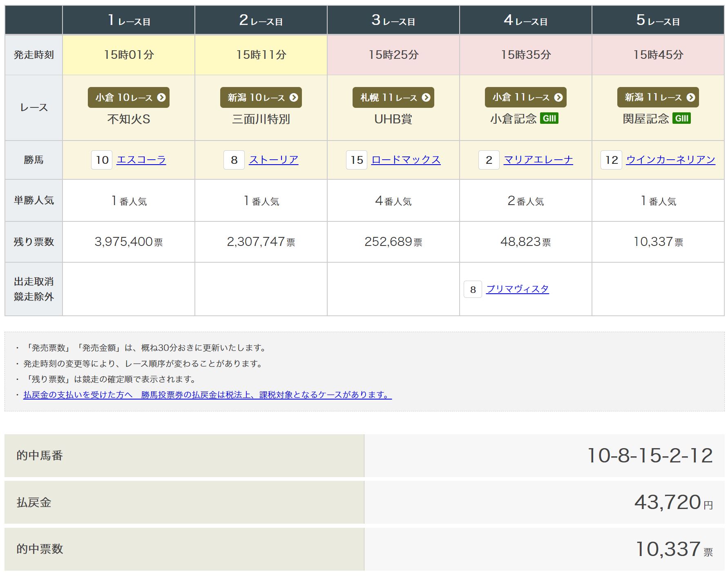The image size is (728, 576).
Task: Click the arrow icon on 新潟 10レース button
Action: [294, 98]
